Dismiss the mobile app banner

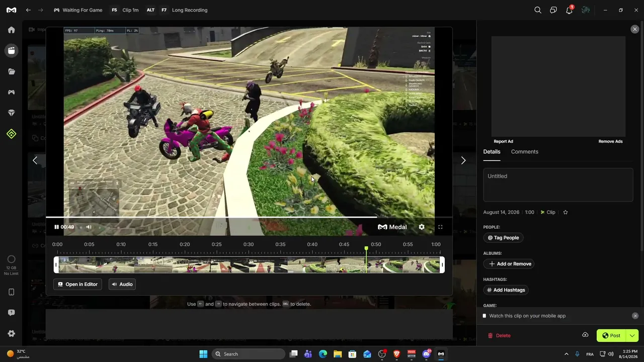pos(635,316)
